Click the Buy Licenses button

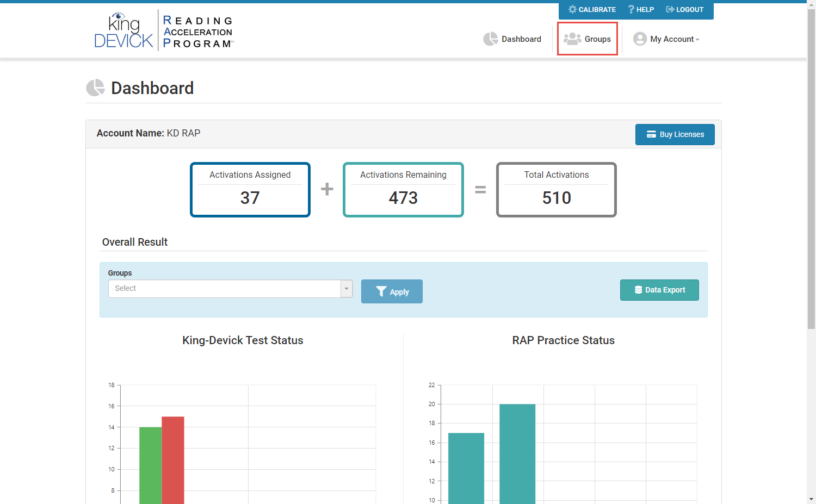[675, 134]
